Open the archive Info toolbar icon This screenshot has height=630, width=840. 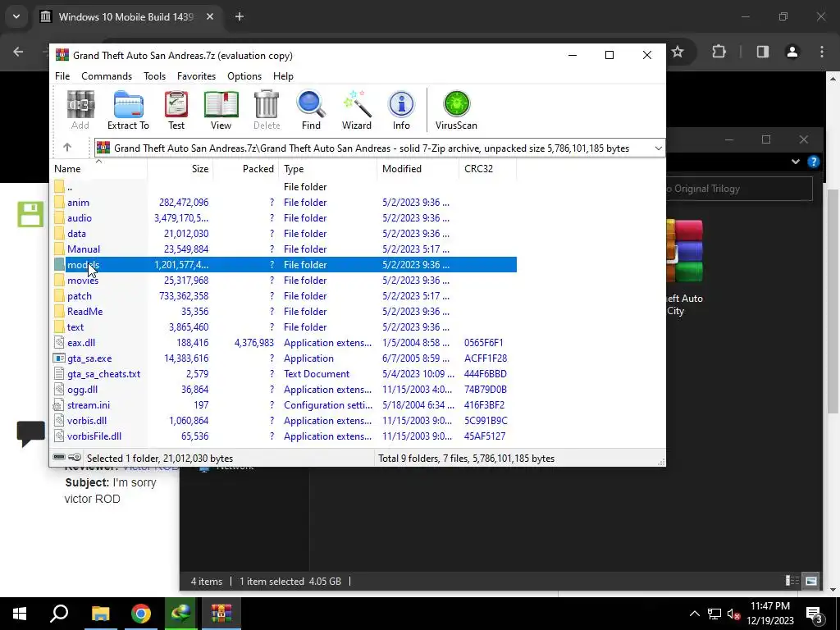(401, 110)
